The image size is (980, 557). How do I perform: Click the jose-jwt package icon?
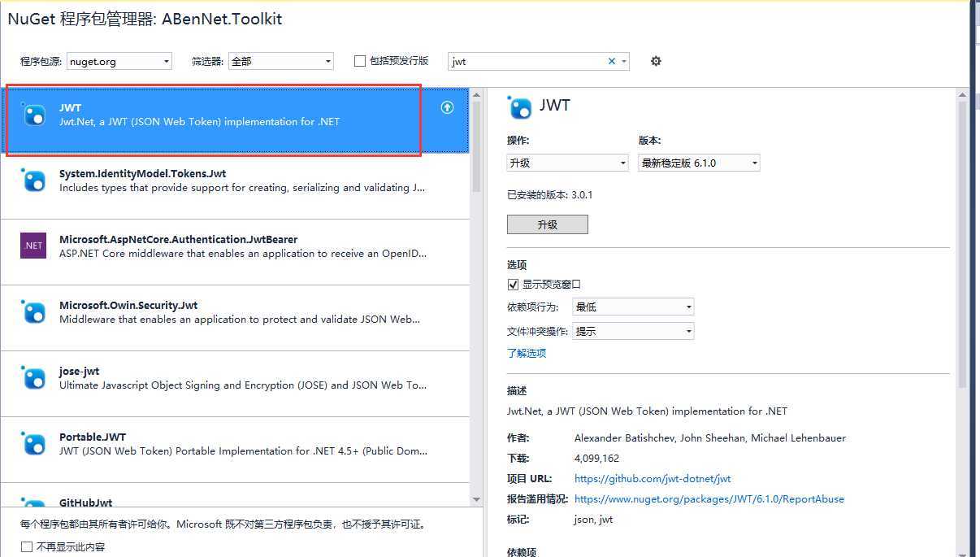(x=33, y=377)
